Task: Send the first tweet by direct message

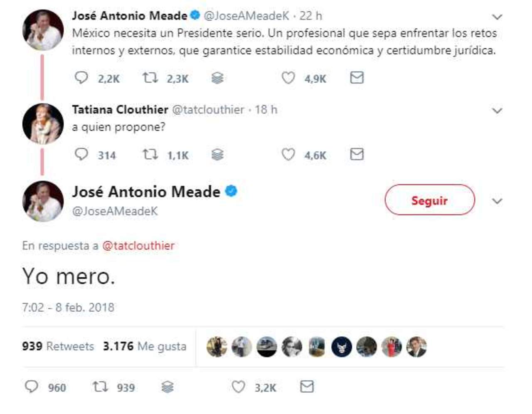Action: 357,78
